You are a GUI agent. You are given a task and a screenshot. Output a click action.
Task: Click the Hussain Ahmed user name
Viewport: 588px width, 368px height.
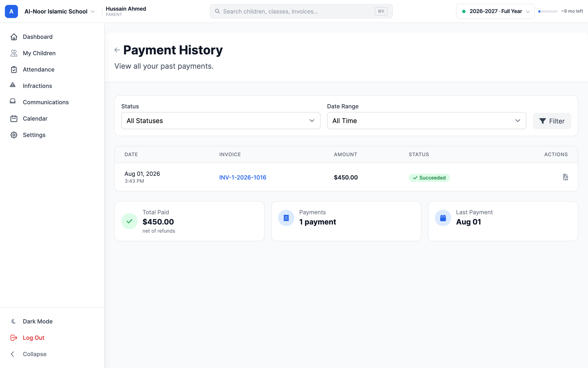[x=126, y=9]
